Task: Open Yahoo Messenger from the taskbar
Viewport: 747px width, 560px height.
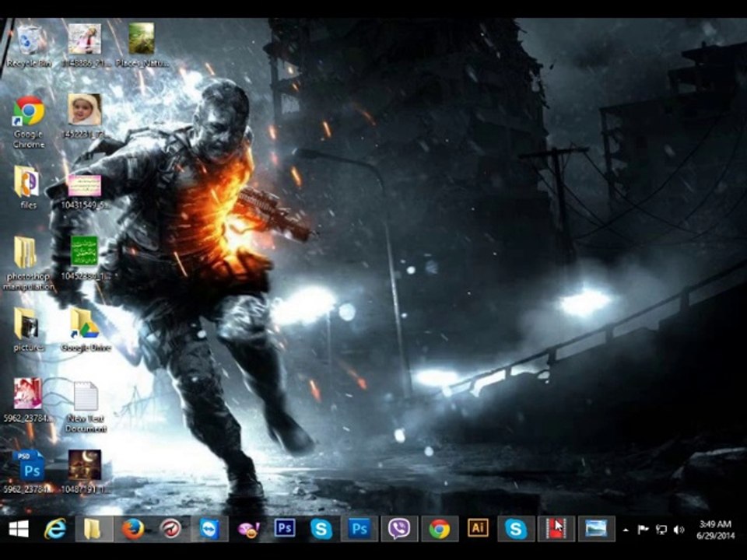Action: pyautogui.click(x=249, y=530)
